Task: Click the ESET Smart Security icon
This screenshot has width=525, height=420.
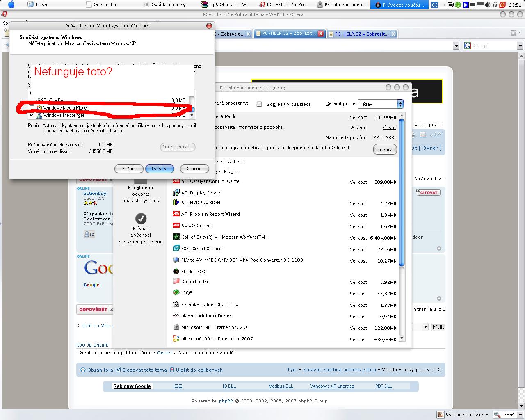Action: 176,249
